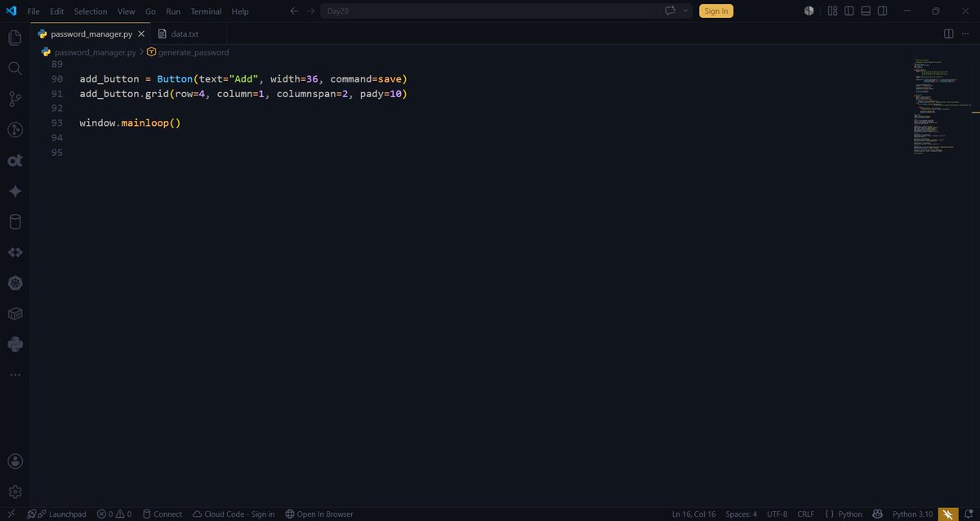Close the password_manager.py tab
This screenshot has height=521, width=980.
click(140, 34)
